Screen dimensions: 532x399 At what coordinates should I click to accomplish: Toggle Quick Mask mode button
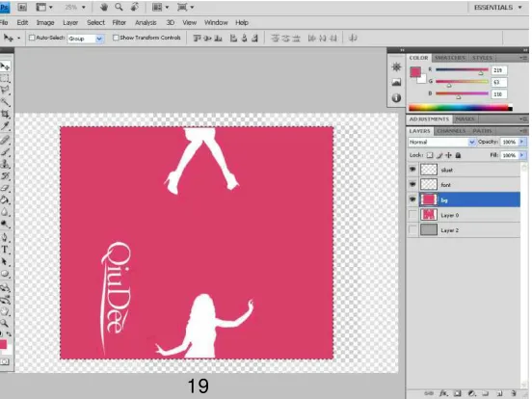(5, 361)
